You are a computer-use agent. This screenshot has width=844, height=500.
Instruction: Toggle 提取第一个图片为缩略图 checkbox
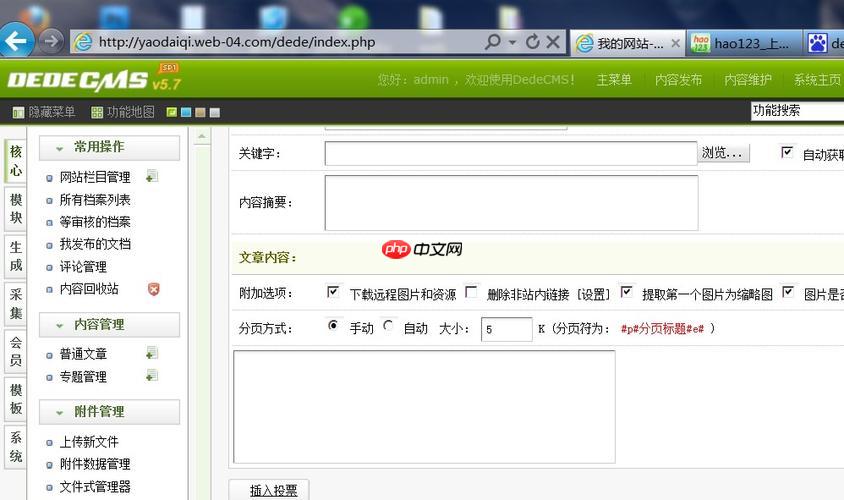(x=626, y=292)
